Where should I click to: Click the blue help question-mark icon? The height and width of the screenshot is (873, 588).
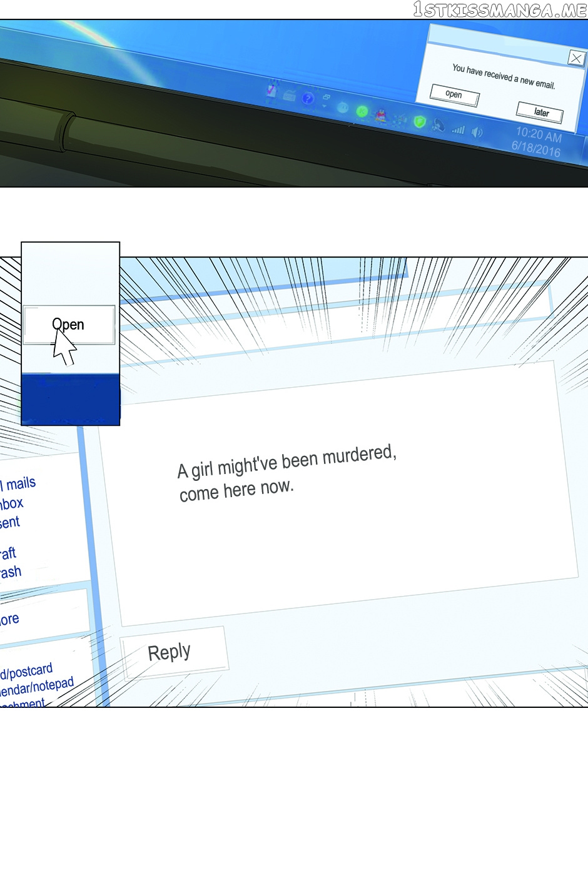[x=308, y=98]
